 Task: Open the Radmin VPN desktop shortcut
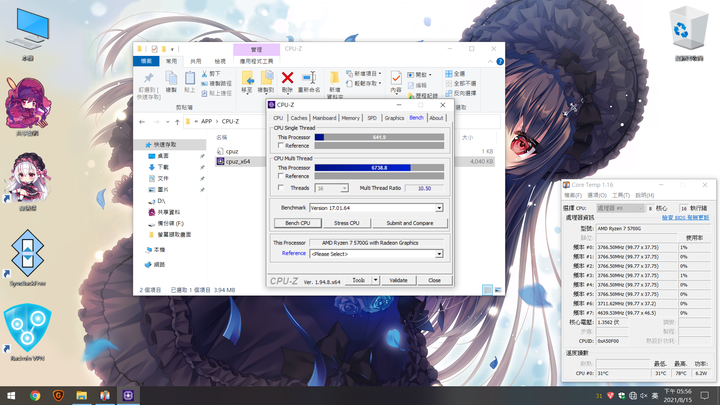point(28,332)
